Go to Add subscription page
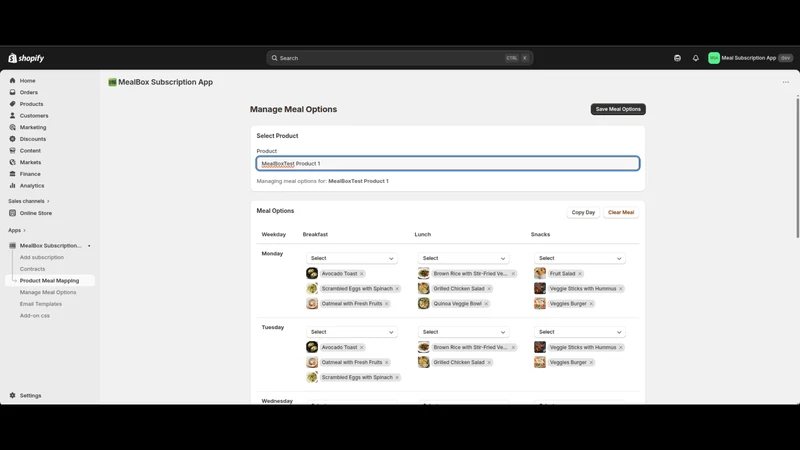The height and width of the screenshot is (450, 800). (x=42, y=258)
